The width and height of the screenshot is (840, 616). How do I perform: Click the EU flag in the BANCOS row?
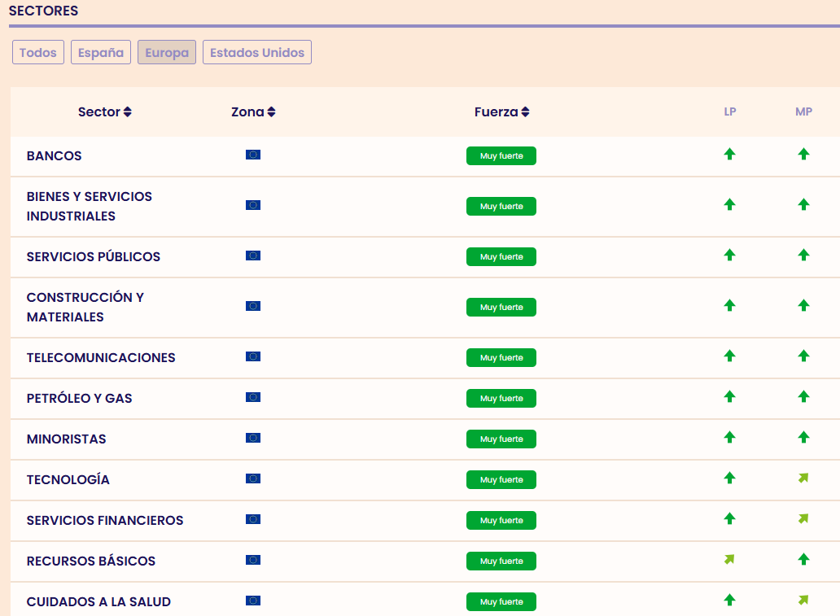(x=253, y=155)
